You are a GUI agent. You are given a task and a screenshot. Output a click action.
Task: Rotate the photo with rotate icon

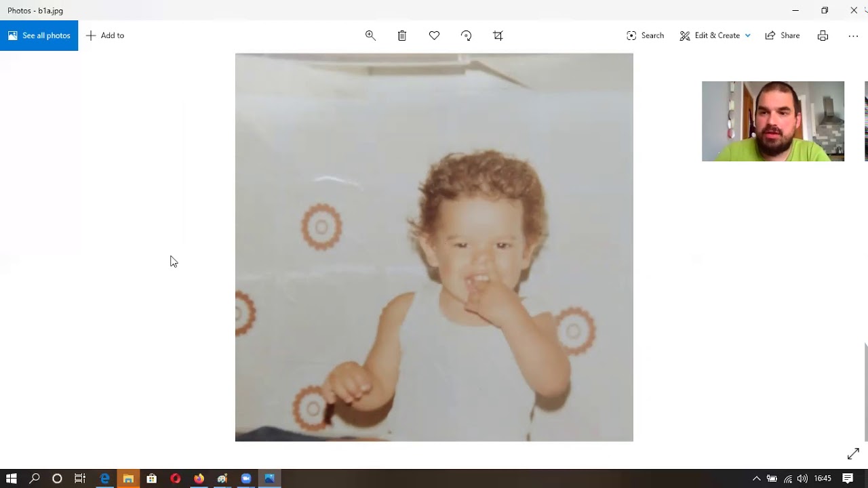pos(466,35)
